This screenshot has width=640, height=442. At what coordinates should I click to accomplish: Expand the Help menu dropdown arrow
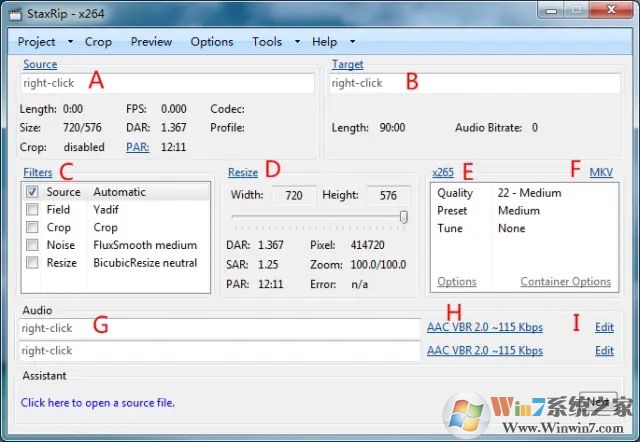pos(352,42)
